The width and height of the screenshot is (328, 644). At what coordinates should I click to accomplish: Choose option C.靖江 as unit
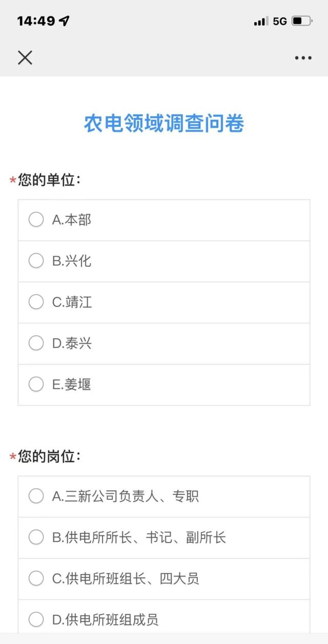point(36,302)
